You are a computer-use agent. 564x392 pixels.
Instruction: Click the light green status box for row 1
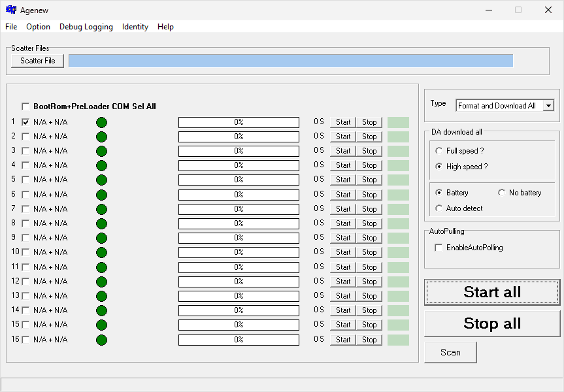pyautogui.click(x=398, y=122)
